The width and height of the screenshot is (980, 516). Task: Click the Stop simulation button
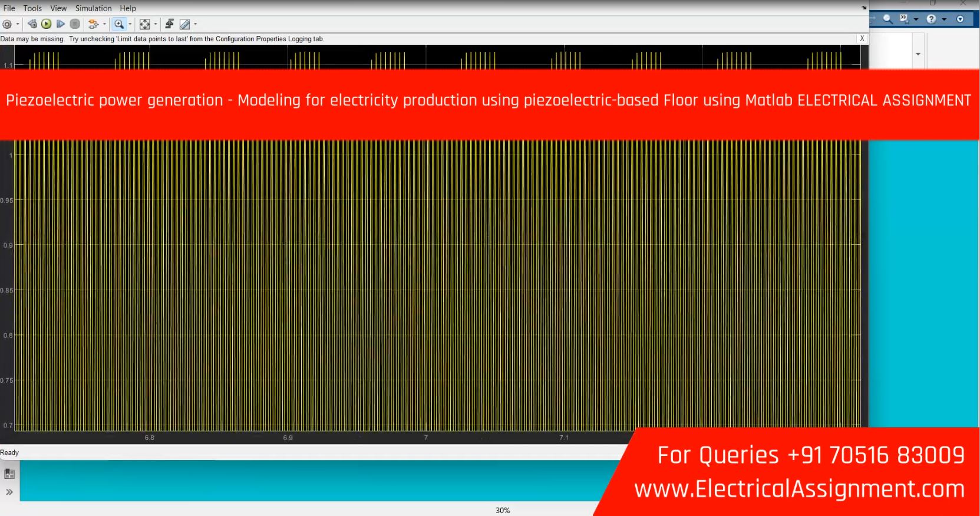point(75,24)
